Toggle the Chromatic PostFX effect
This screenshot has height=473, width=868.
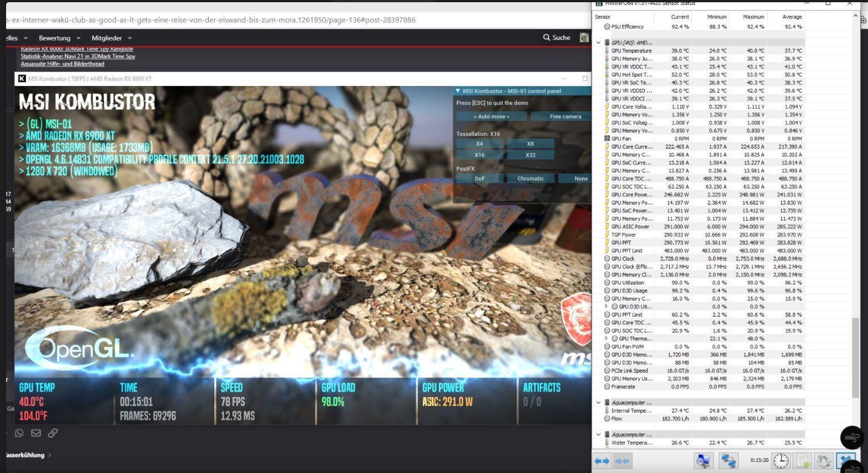click(531, 179)
